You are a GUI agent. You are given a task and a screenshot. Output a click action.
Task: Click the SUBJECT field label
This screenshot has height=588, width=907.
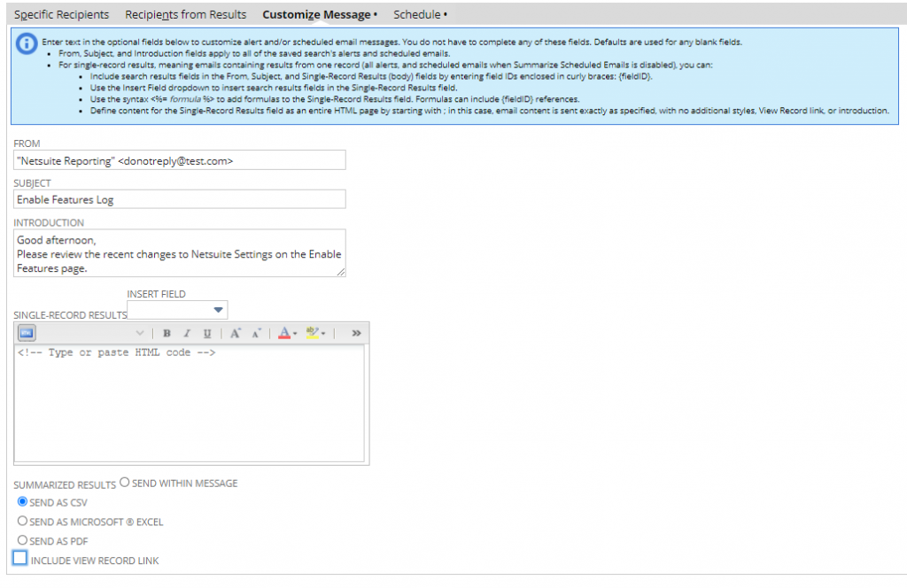33,183
